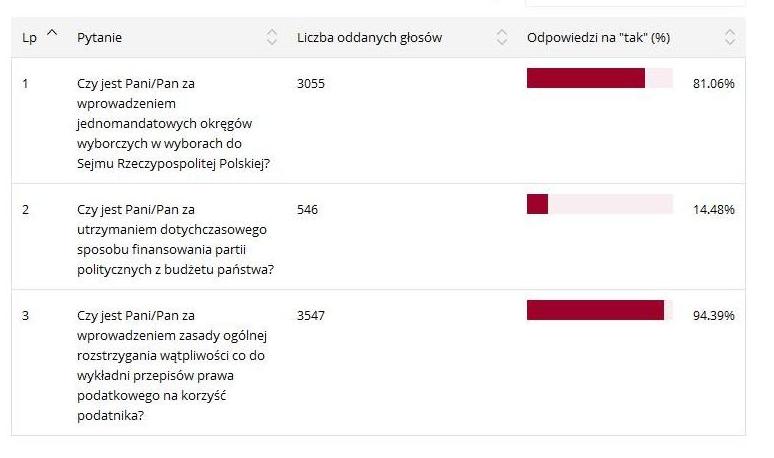
Task: Select the vote count 546
Action: [x=307, y=209]
